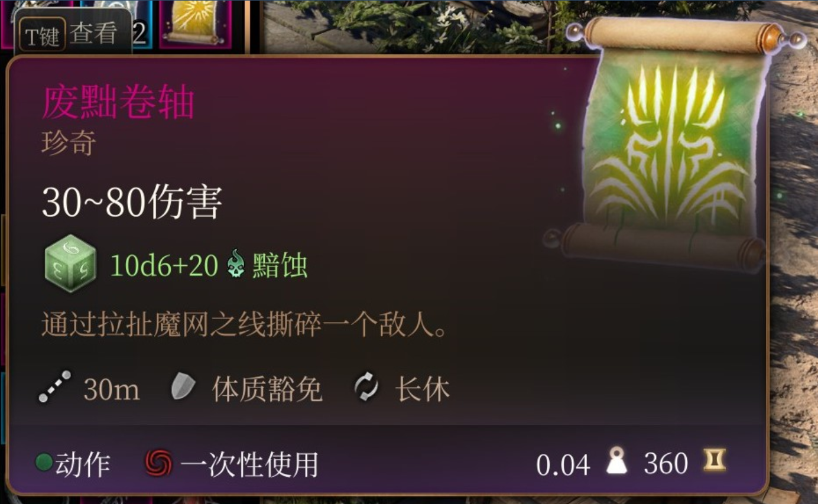Click the 一次性使用 label
This screenshot has height=504, width=818.
coord(249,464)
